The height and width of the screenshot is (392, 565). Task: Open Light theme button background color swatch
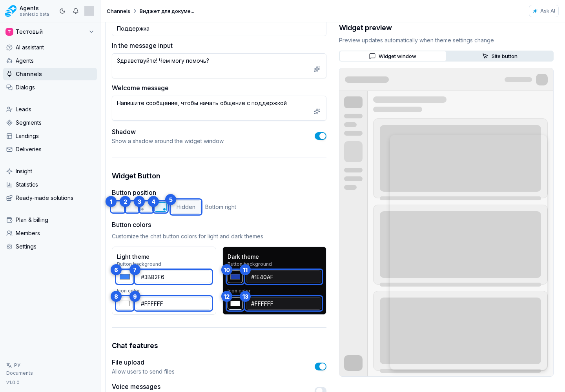click(x=125, y=277)
